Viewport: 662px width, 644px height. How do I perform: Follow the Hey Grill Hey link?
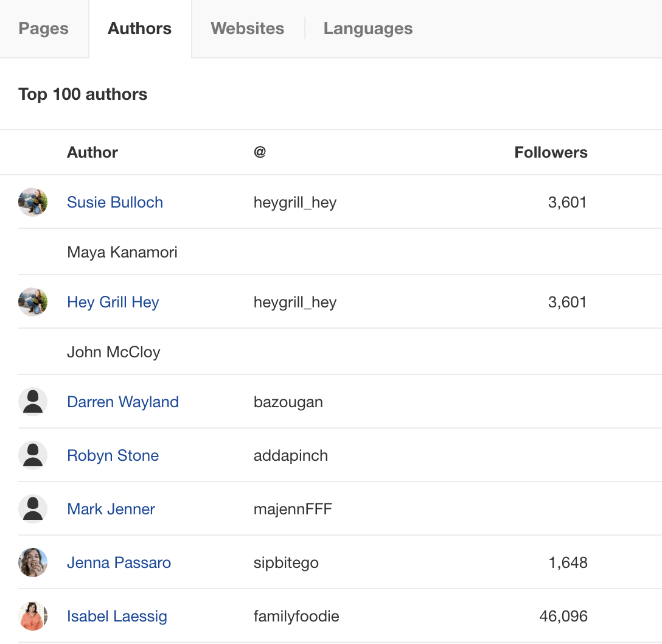[113, 302]
